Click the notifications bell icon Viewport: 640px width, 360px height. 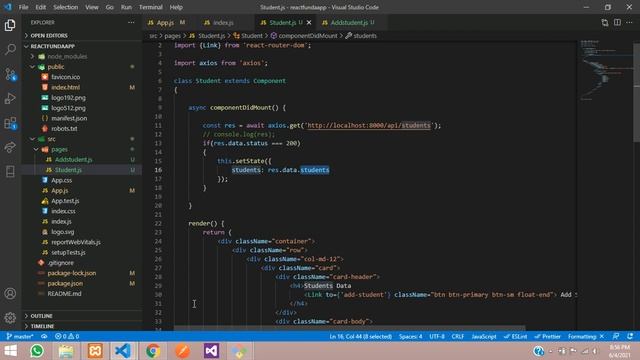point(630,336)
